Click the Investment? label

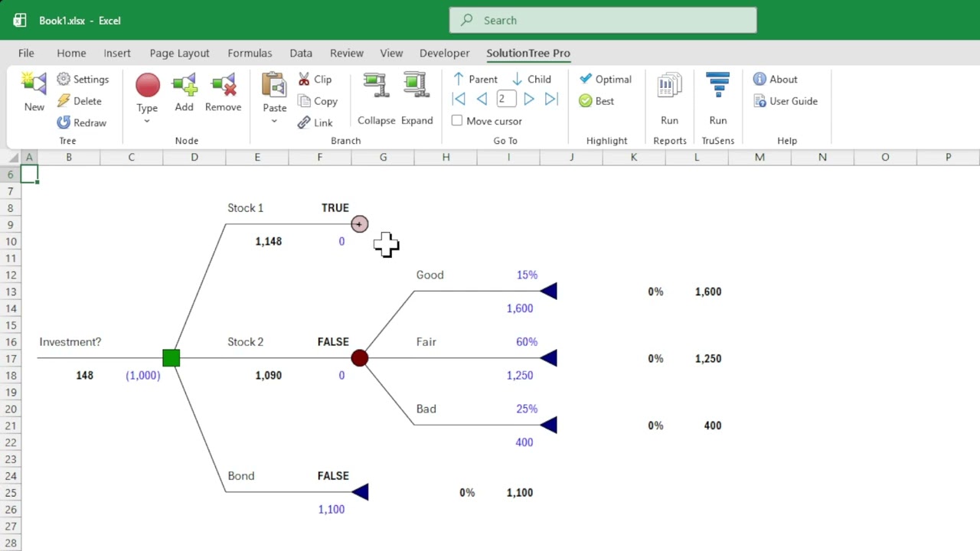point(70,342)
